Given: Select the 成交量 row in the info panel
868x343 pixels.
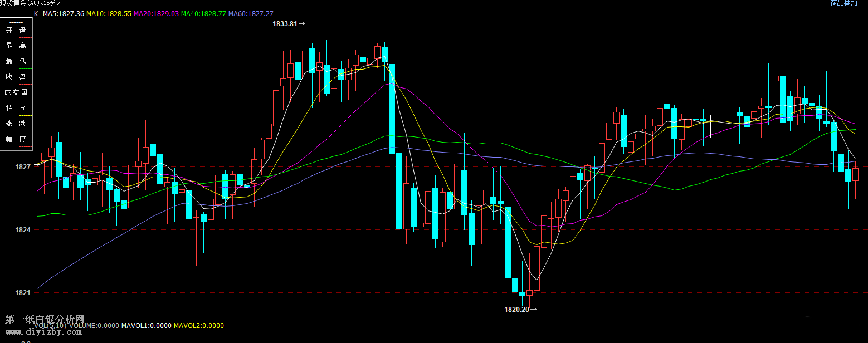Looking at the screenshot, I should click(x=16, y=92).
